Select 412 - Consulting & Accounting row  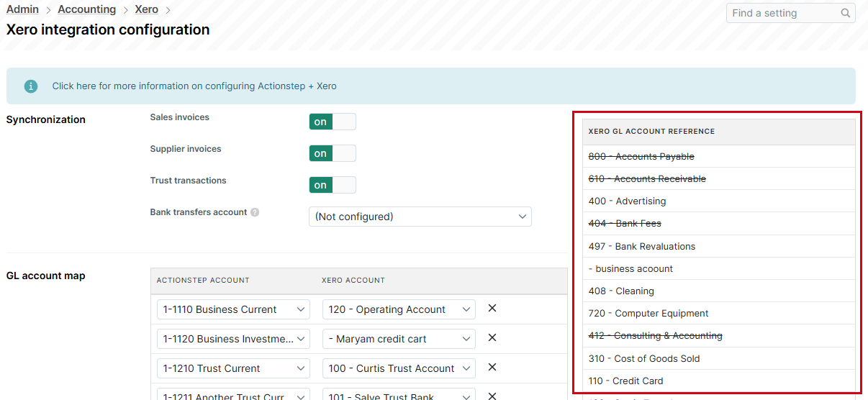click(x=719, y=335)
